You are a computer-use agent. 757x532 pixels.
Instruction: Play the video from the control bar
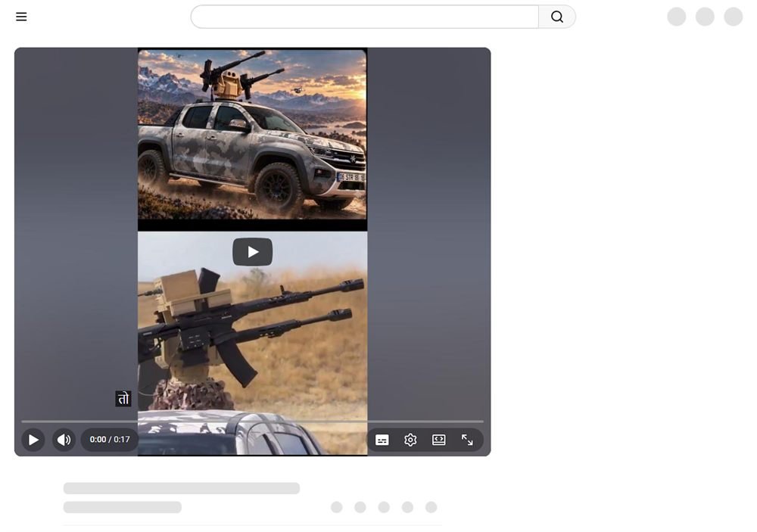coord(33,440)
